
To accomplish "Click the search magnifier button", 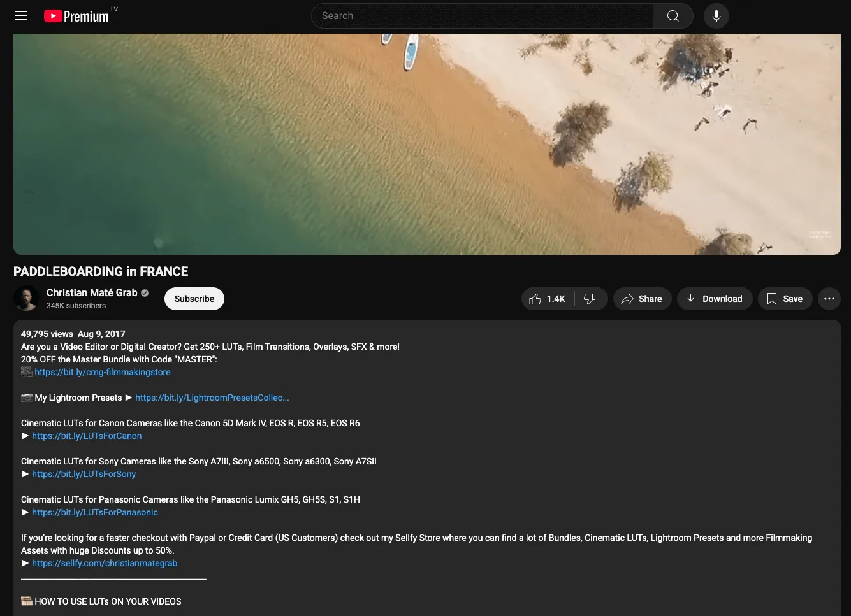I will click(x=673, y=16).
